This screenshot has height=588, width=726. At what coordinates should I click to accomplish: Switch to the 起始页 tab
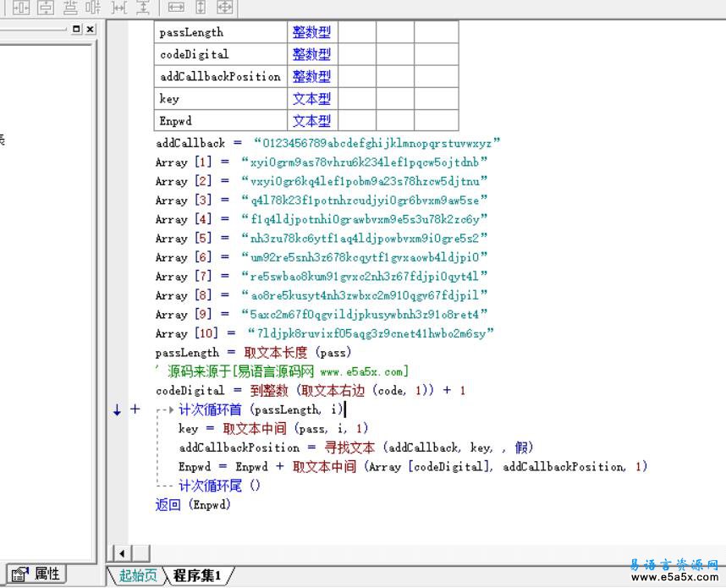click(x=138, y=575)
